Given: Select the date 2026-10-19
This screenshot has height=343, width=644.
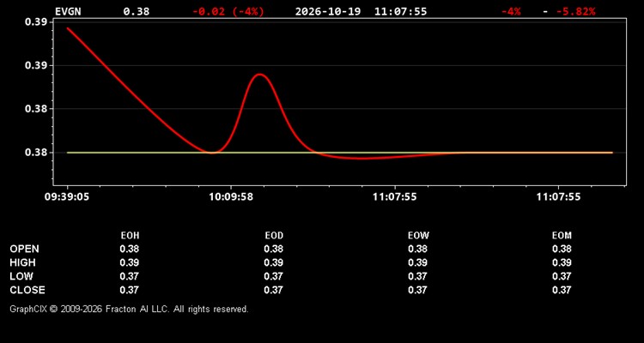Looking at the screenshot, I should coord(328,11).
